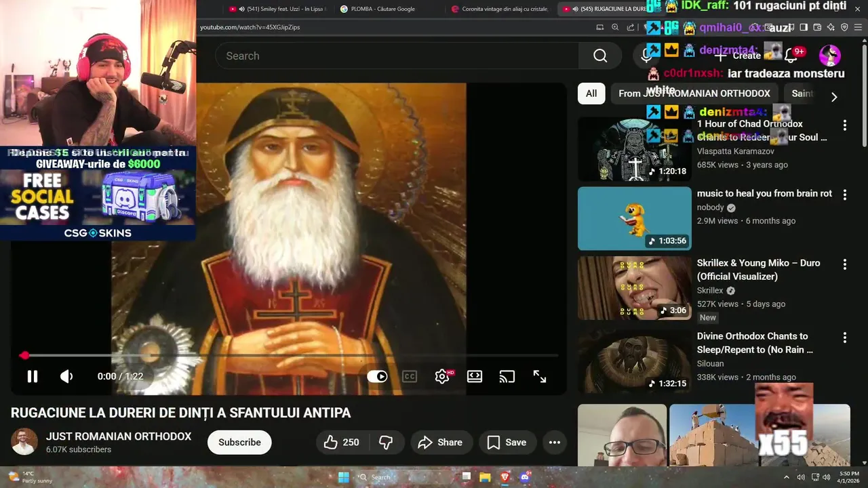Screen dimensions: 868x488
Task: Click the share page icon in address bar
Action: click(x=631, y=27)
